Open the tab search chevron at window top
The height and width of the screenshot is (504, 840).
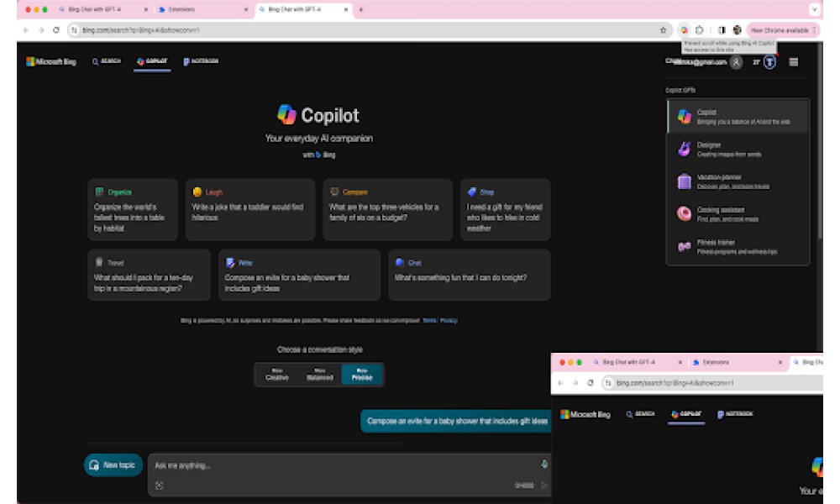(x=814, y=9)
